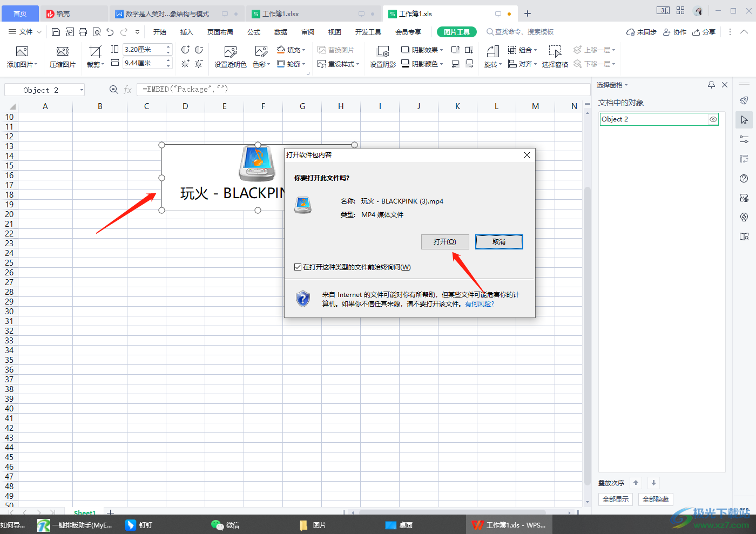Increase picture brightness
The width and height of the screenshot is (756, 534).
tap(185, 64)
